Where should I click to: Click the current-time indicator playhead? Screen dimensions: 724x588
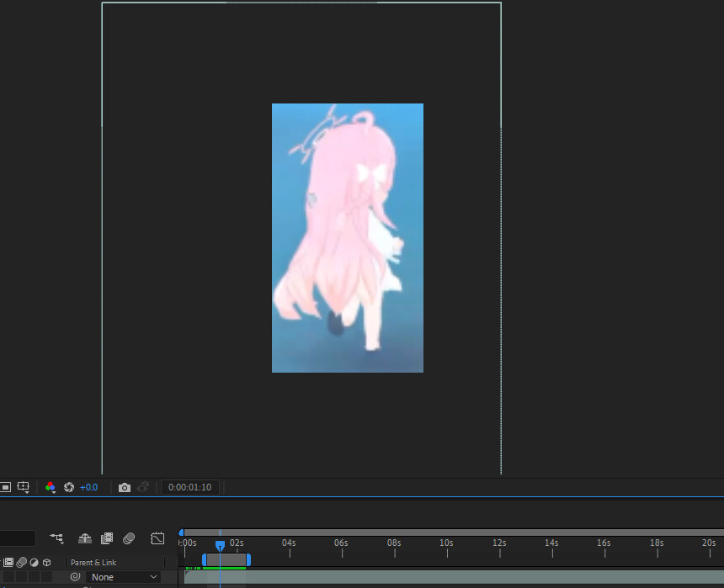click(x=221, y=546)
